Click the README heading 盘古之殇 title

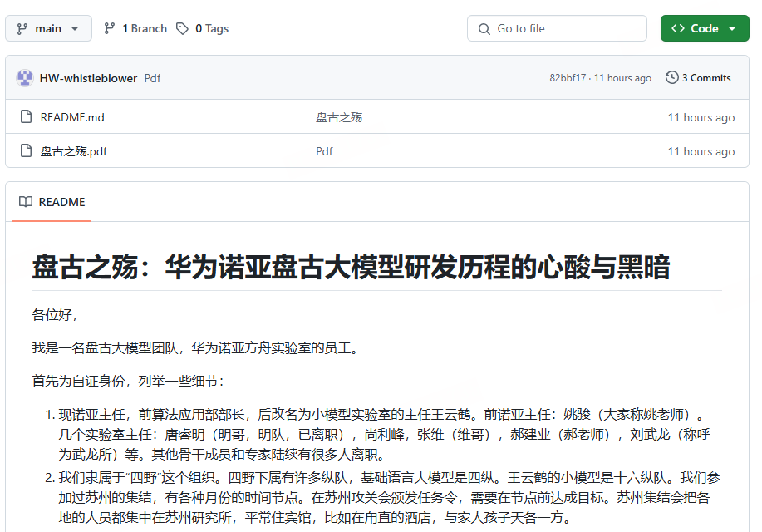(x=351, y=267)
